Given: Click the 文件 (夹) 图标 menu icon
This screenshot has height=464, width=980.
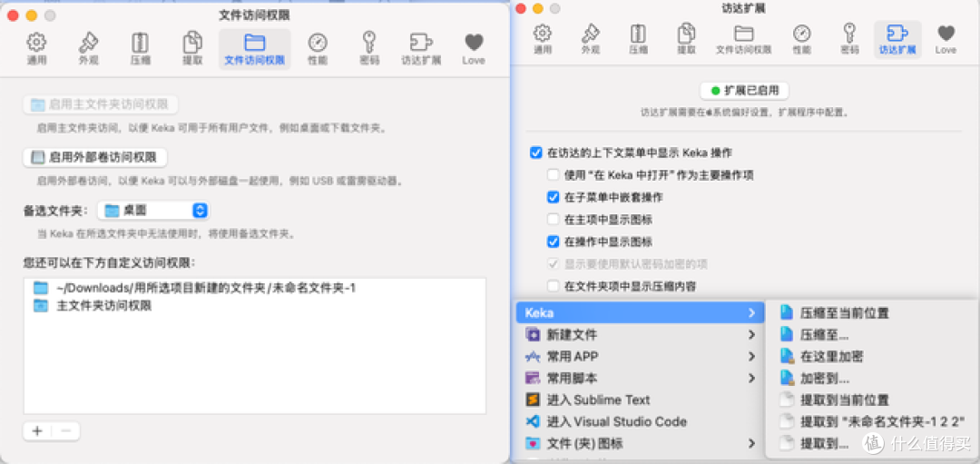Looking at the screenshot, I should click(x=533, y=443).
